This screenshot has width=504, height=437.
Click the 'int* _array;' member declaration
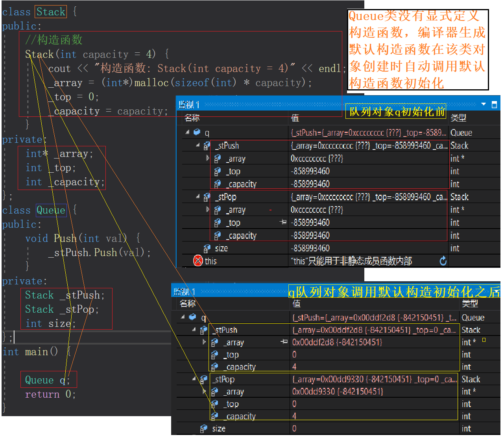click(59, 153)
